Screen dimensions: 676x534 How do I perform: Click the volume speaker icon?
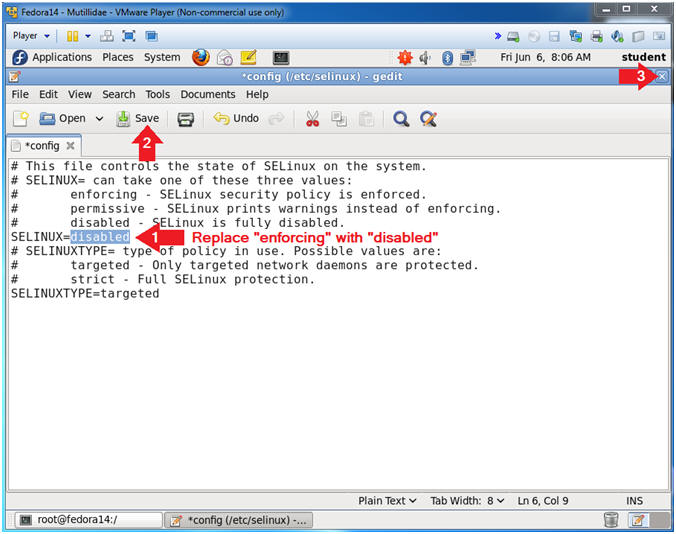pyautogui.click(x=425, y=57)
